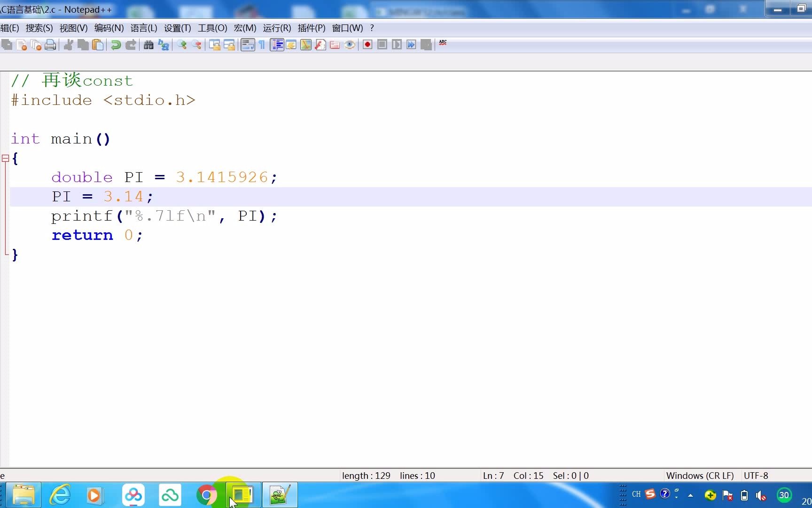Screen dimensions: 812x508
Task: Click the muted volume tray icon
Action: click(761, 496)
